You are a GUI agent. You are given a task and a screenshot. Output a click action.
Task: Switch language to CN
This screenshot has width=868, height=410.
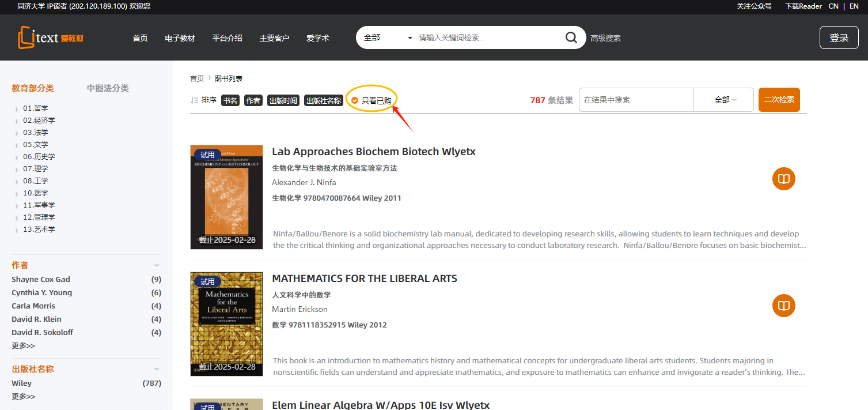833,6
